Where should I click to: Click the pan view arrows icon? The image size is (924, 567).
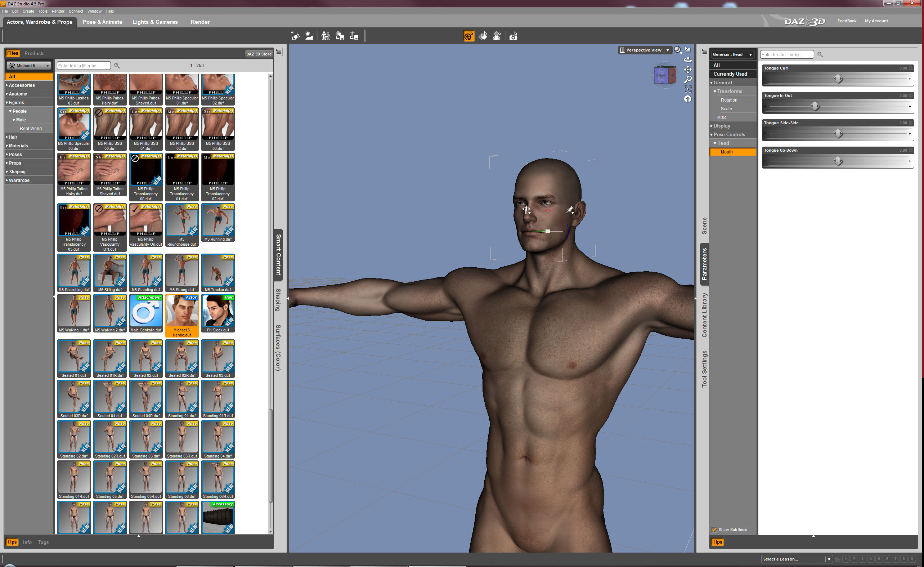pyautogui.click(x=688, y=70)
